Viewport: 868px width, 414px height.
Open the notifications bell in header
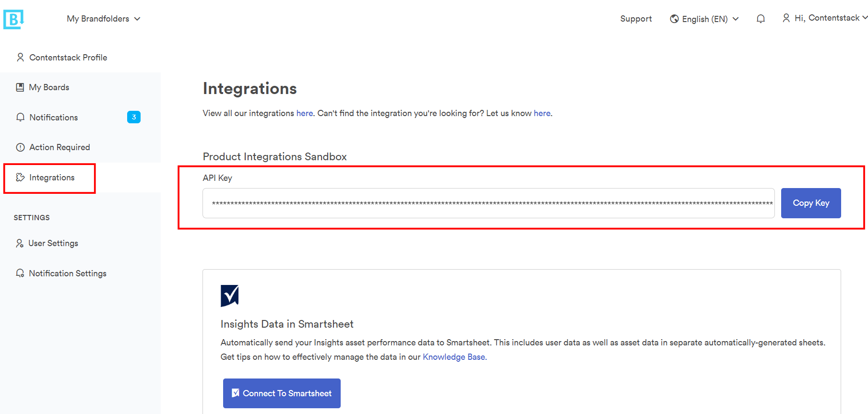coord(761,19)
